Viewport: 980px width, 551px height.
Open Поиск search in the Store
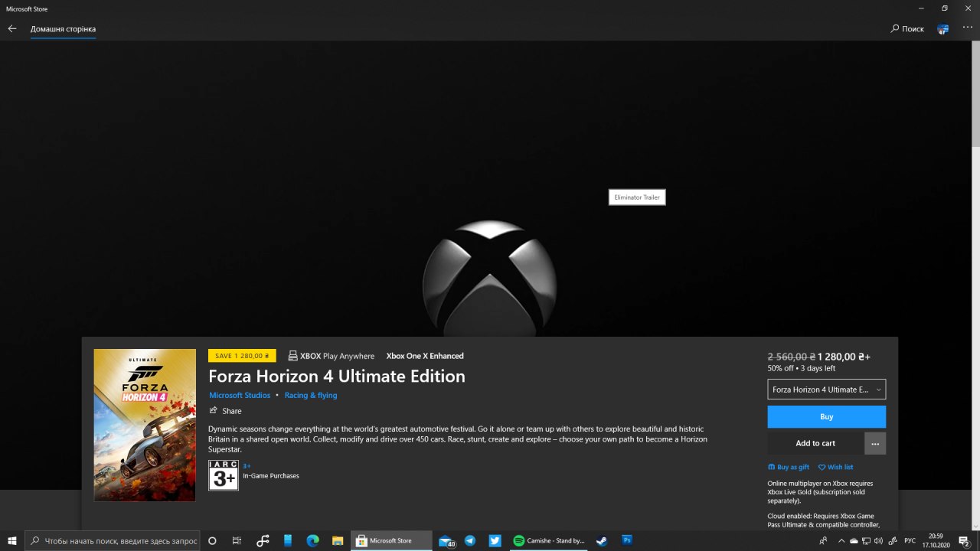tap(907, 29)
